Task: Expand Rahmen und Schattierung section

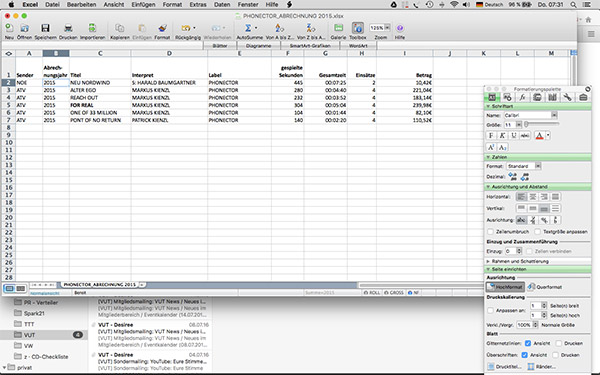Action: 488,261
